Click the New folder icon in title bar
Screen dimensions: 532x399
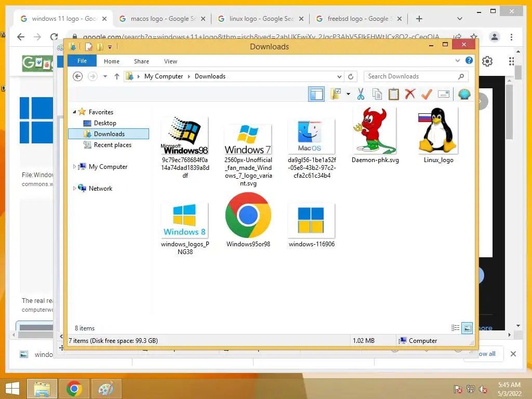100,46
